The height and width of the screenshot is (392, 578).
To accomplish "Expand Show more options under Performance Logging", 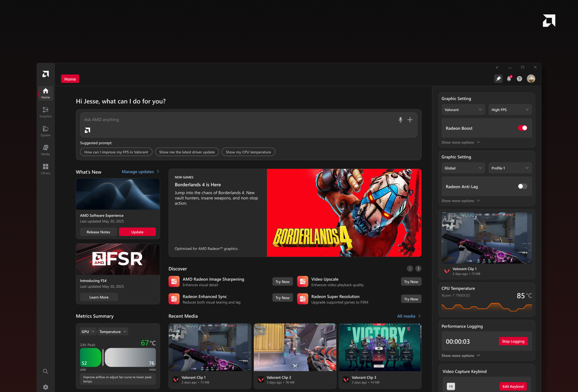I will pyautogui.click(x=460, y=356).
